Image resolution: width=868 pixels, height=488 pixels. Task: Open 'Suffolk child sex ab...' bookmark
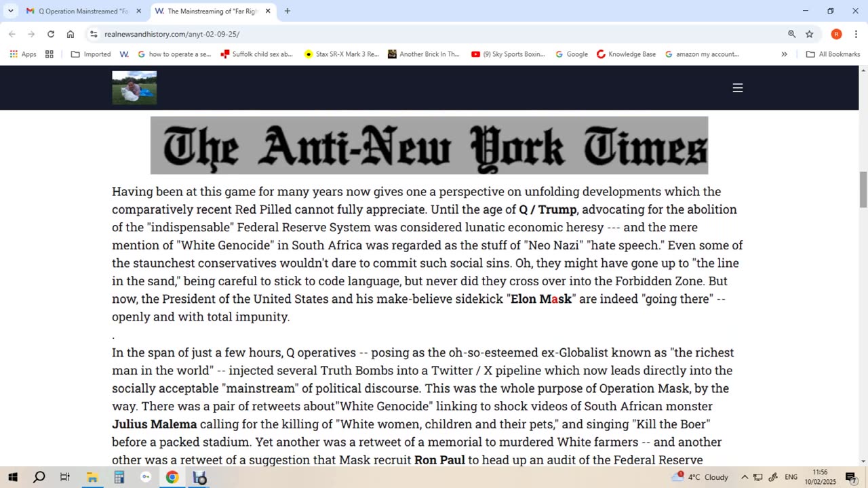257,54
